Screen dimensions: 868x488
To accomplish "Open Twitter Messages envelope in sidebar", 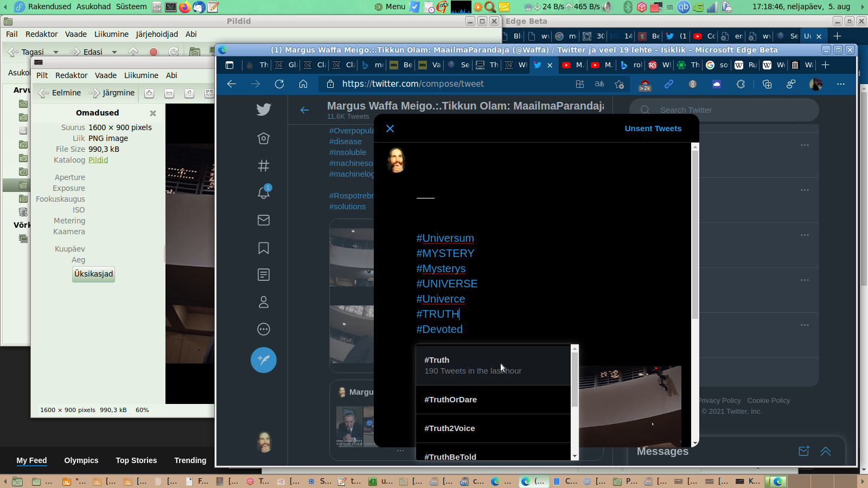I will click(264, 220).
